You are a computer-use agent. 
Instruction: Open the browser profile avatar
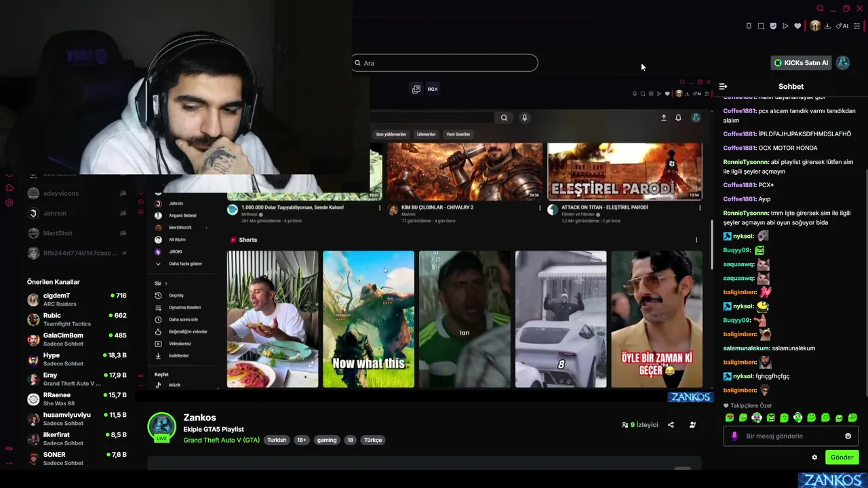[815, 26]
